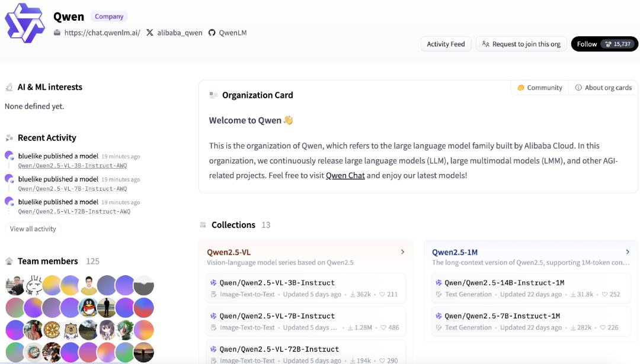
Task: Click the AI & ML interests heading
Action: tap(50, 87)
